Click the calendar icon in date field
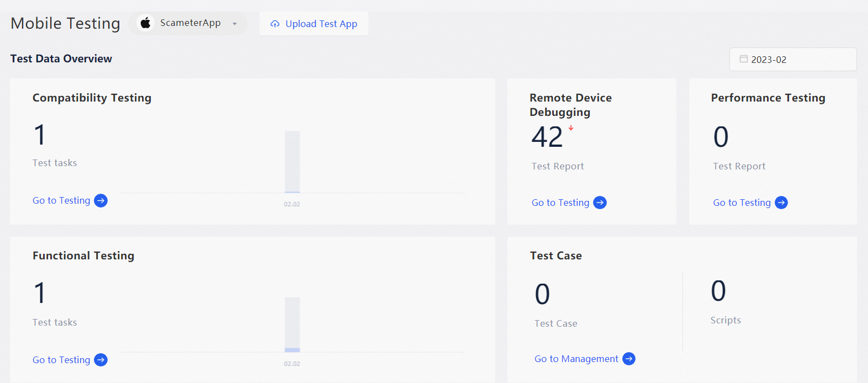The width and height of the screenshot is (868, 383). click(744, 59)
